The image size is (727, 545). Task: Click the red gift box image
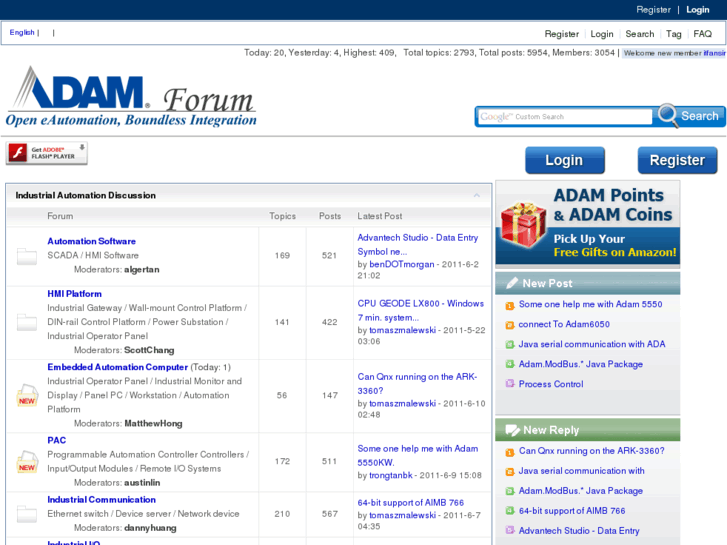click(x=524, y=224)
